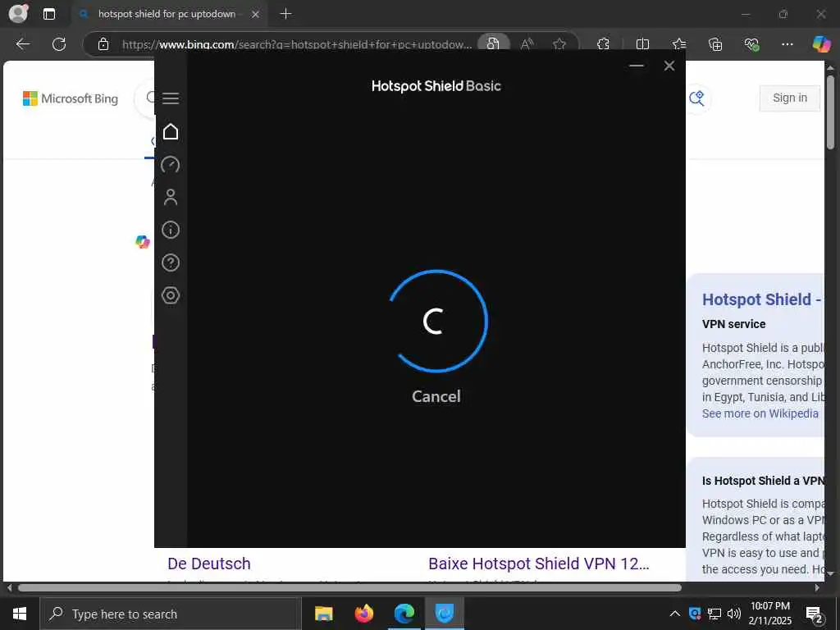Open Hotspot Shield taskbar icon
840x630 pixels.
(444, 614)
